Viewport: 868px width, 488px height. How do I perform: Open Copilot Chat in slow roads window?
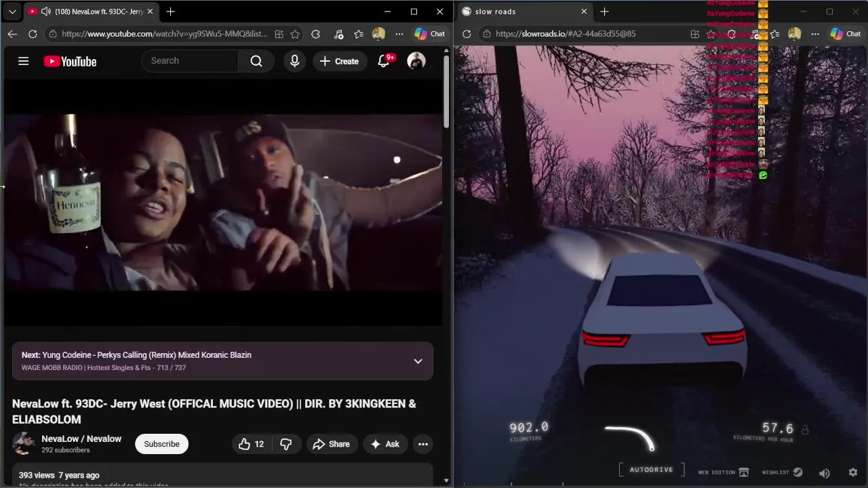(846, 34)
